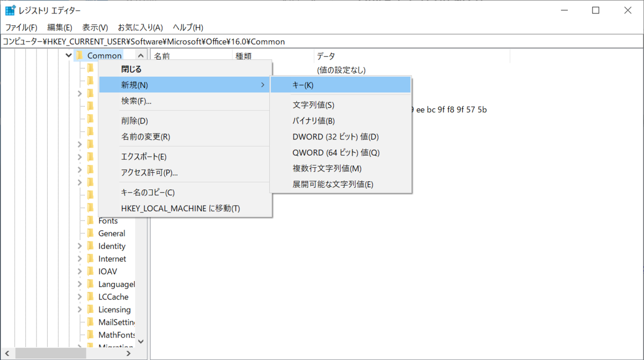Click the tree horizontal scrollbar left arrow
This screenshot has height=360, width=644.
(x=8, y=354)
